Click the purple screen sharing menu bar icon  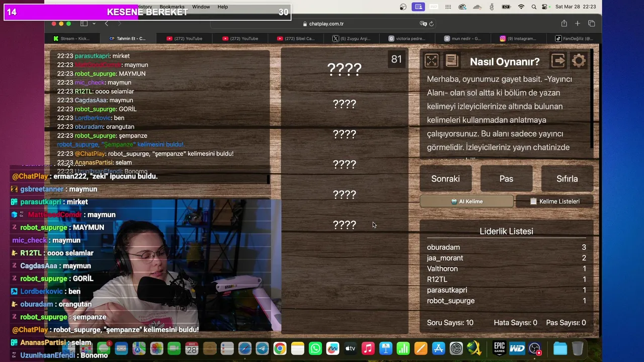tap(418, 7)
